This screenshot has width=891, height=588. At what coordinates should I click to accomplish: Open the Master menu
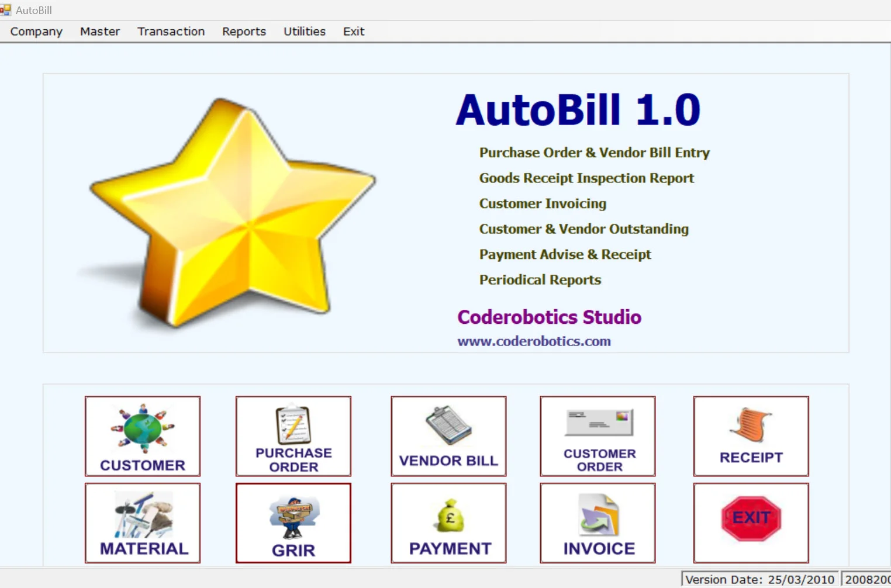click(x=100, y=32)
